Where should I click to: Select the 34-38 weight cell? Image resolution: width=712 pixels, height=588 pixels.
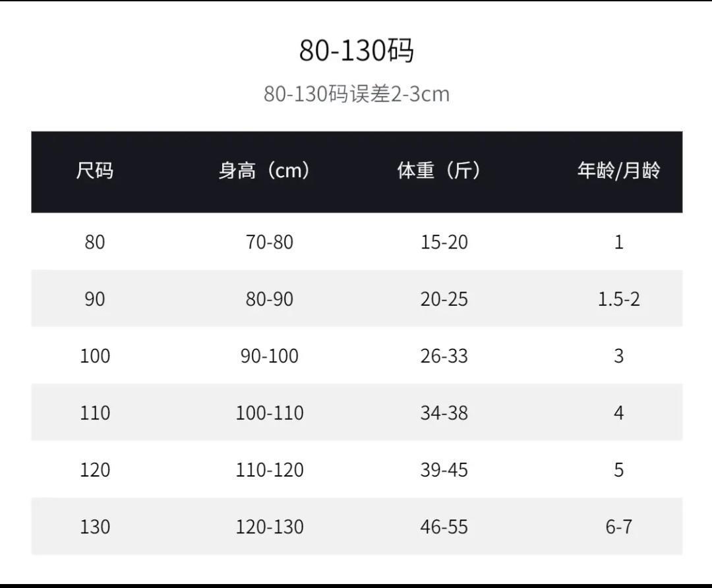click(x=444, y=413)
